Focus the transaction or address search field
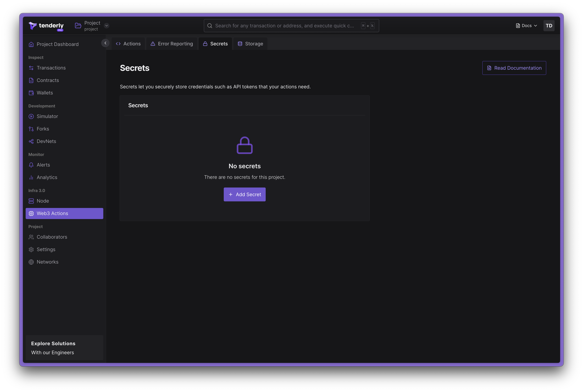 point(291,26)
